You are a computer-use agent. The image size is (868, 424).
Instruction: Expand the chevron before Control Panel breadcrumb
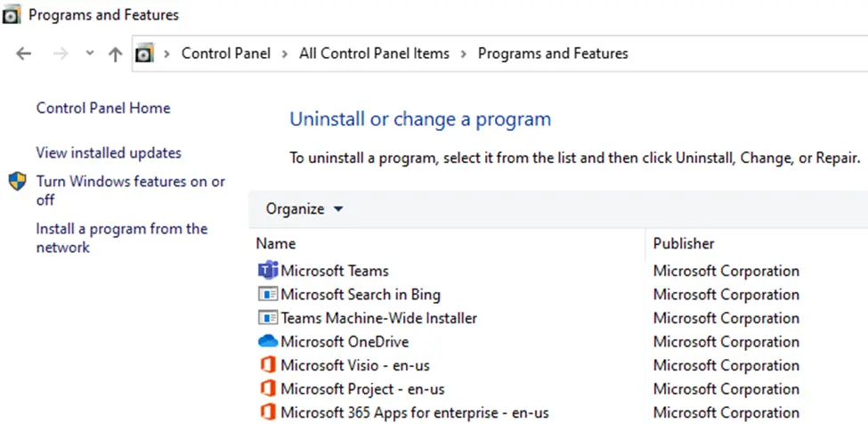coord(166,53)
